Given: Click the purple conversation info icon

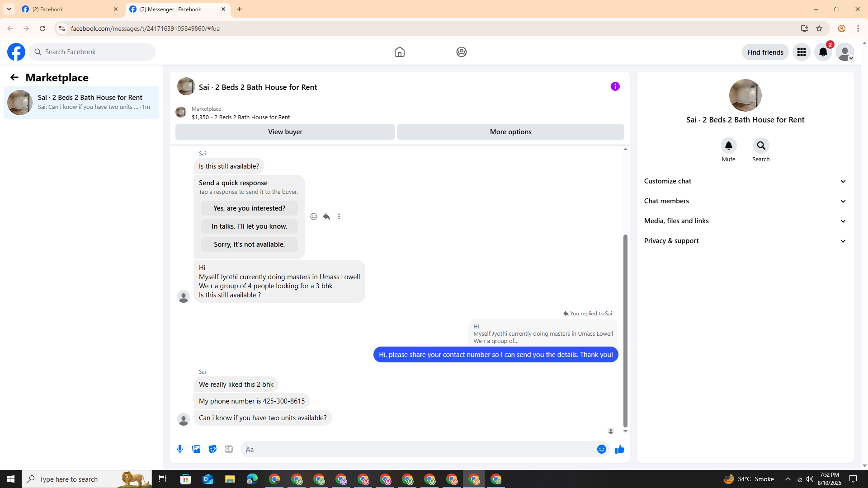Looking at the screenshot, I should pyautogui.click(x=615, y=86).
